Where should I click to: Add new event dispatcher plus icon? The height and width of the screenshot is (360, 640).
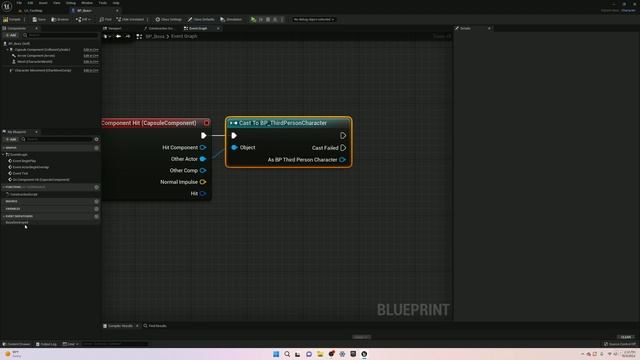click(96, 216)
